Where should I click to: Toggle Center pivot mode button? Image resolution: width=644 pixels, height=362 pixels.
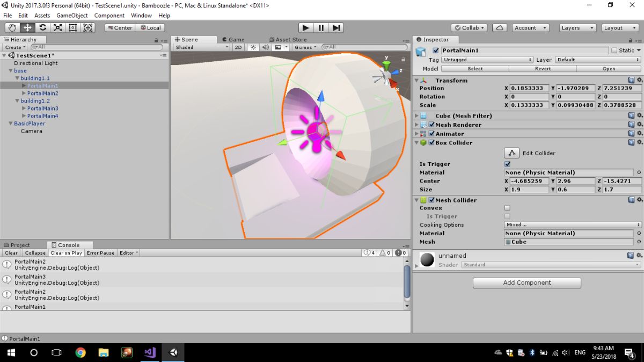click(x=119, y=27)
